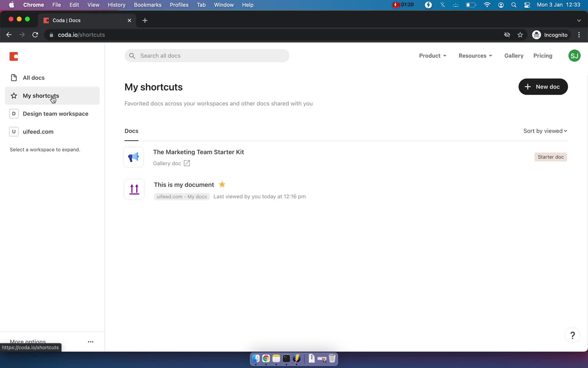This screenshot has width=588, height=368.
Task: Open the tab search chevron
Action: [x=579, y=21]
